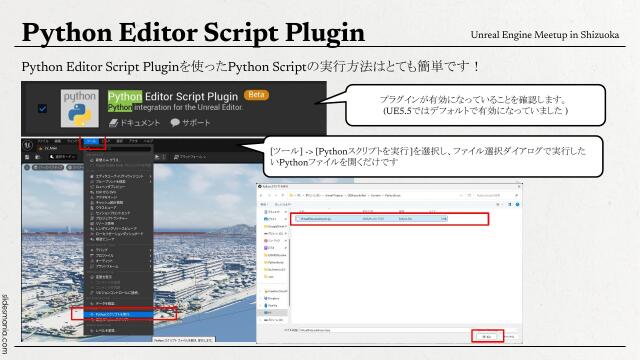
Task: Expand the プロファイル submenu
Action: tap(119, 256)
